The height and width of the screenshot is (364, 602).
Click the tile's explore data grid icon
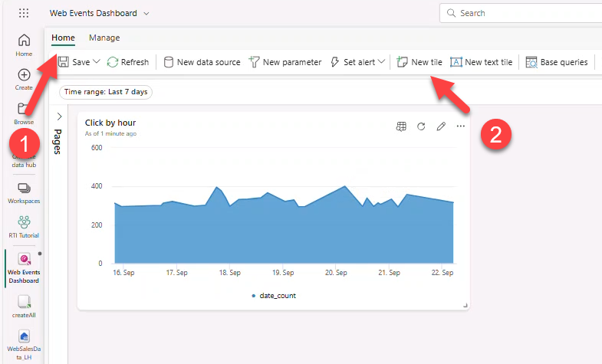400,126
